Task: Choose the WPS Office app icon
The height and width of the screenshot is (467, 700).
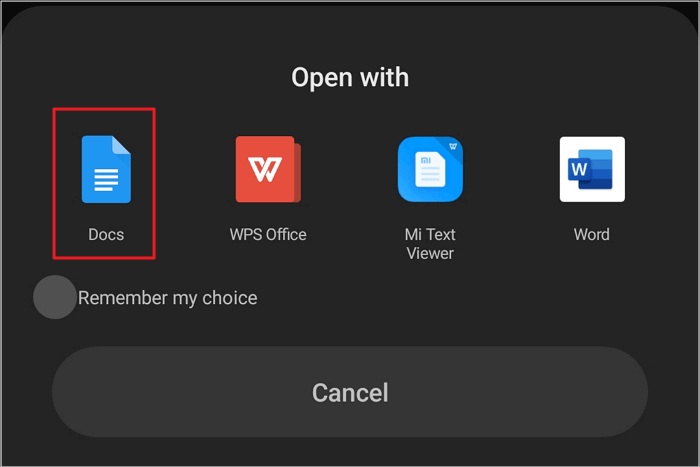Action: tap(268, 169)
